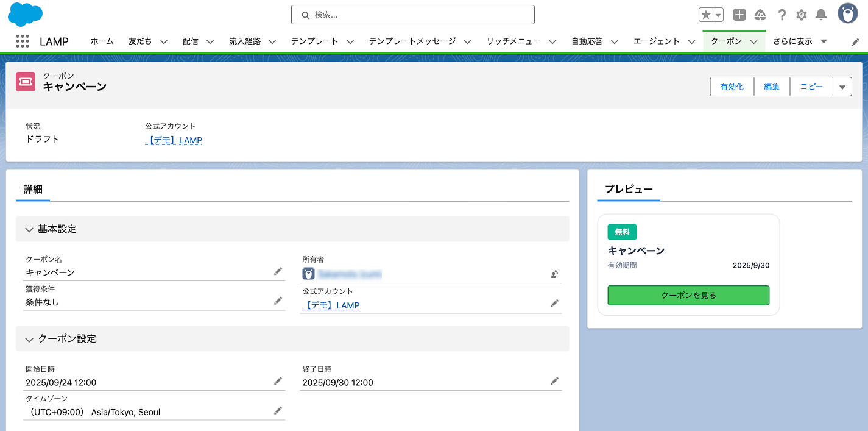
Task: Edit 終了日時 with the pencil icon
Action: pos(554,381)
